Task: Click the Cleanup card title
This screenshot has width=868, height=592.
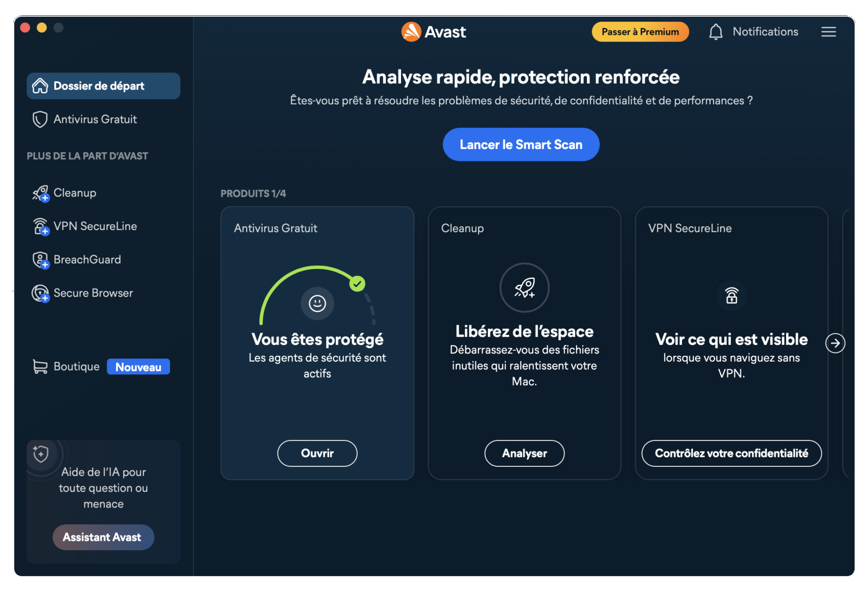Action: (462, 229)
